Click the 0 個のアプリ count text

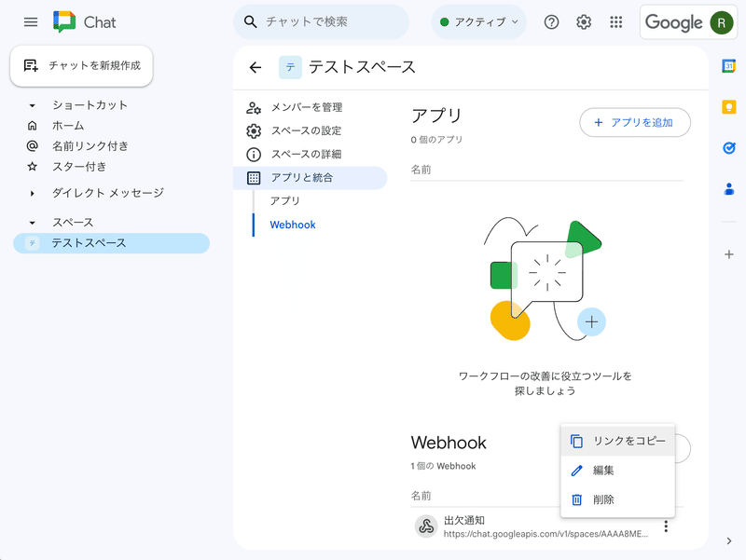436,140
